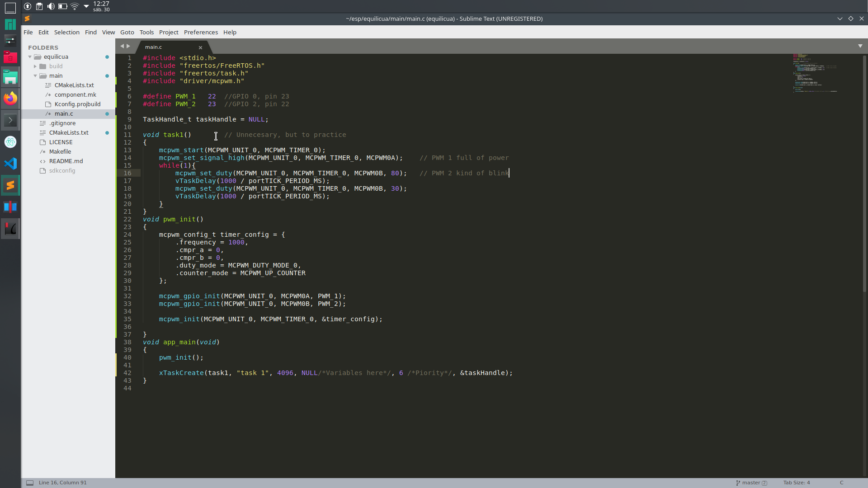Close the main.c tab
This screenshot has height=488, width=868.
point(200,47)
